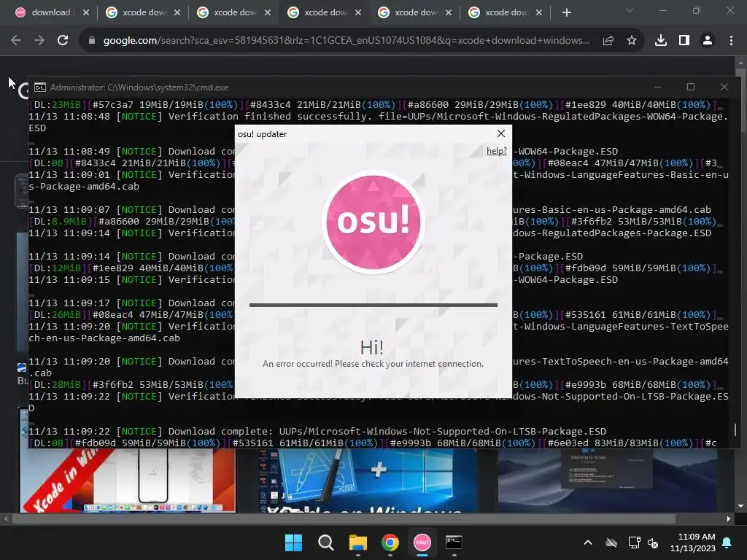This screenshot has height=560, width=747.
Task: Click the OneDrive cloud tray icon
Action: 611,542
